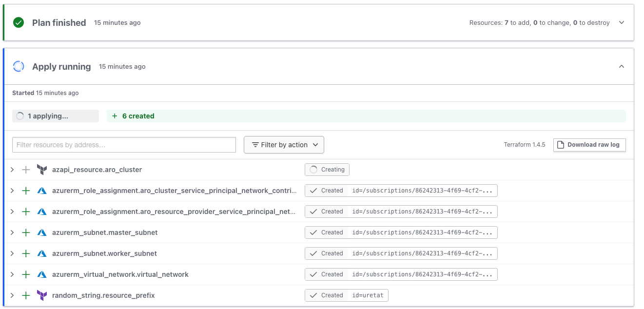Image resolution: width=644 pixels, height=309 pixels.
Task: Open the Filter by action dropdown
Action: coord(284,144)
